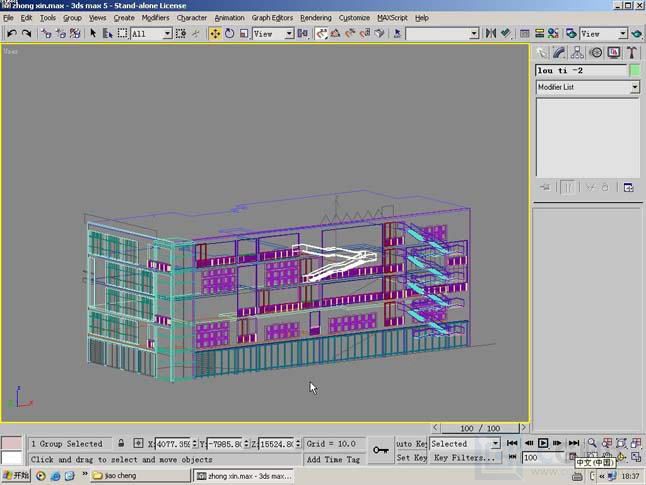This screenshot has height=485, width=646.
Task: Switch to the Utilities command panel tab
Action: tap(632, 53)
